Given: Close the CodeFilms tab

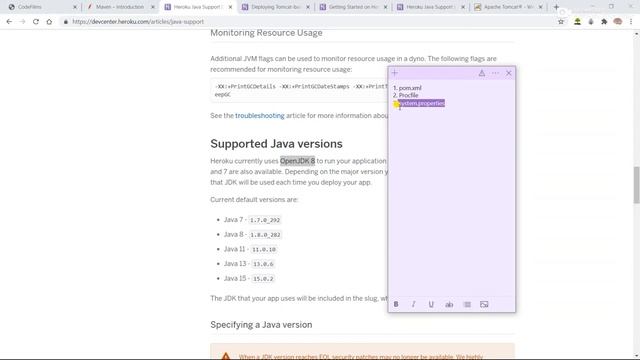Looking at the screenshot, I should 75,7.
